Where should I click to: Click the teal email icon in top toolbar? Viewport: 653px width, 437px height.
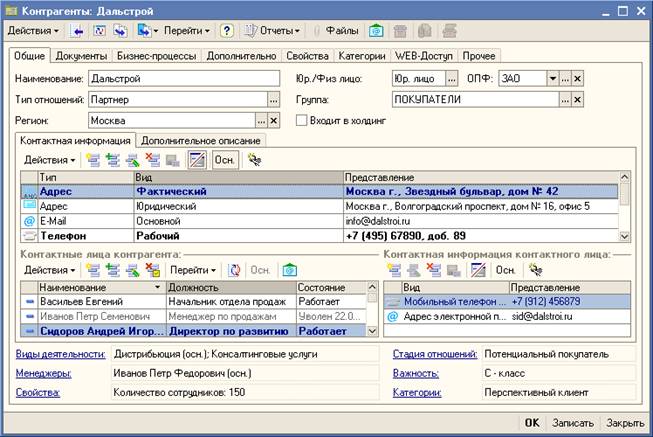click(376, 31)
